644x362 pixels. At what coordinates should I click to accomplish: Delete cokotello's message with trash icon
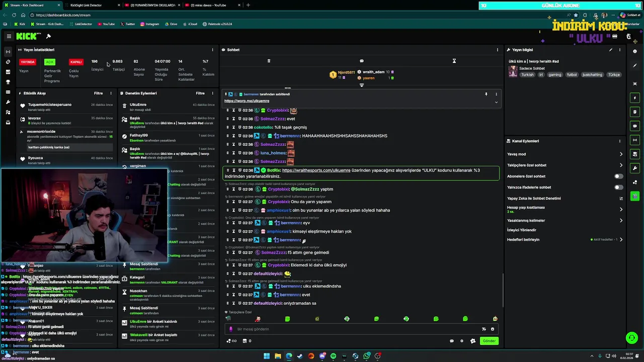click(227, 127)
